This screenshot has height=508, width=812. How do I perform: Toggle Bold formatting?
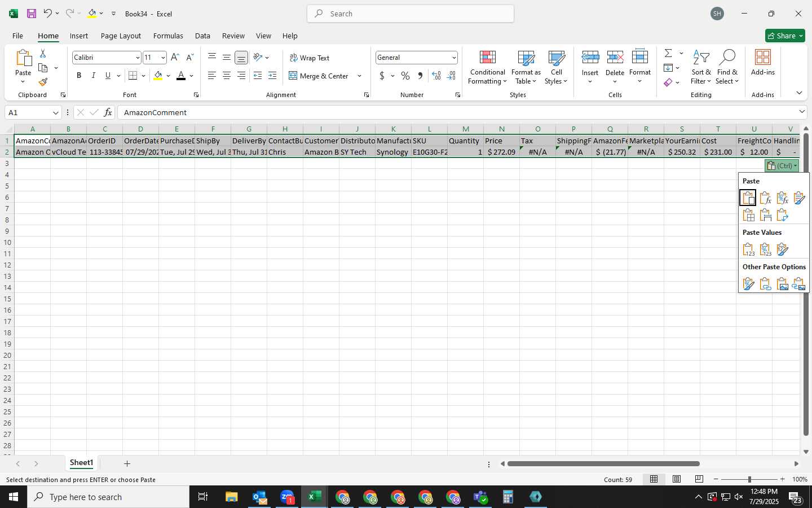pos(79,76)
